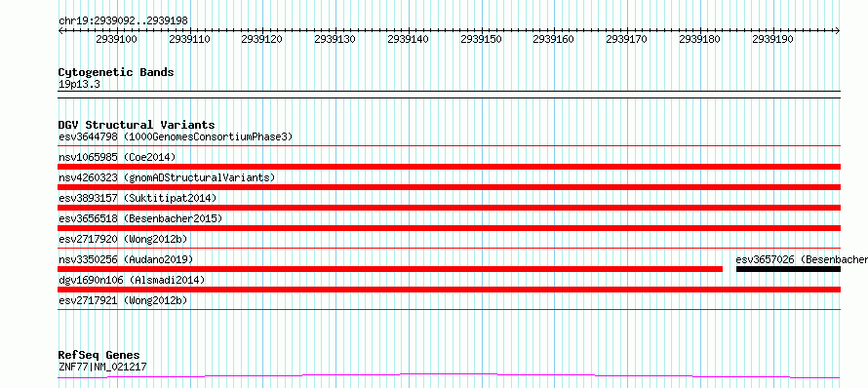Click the esv3893157 (Suktitipat2014) label
This screenshot has height=388, width=868.
coord(138,198)
